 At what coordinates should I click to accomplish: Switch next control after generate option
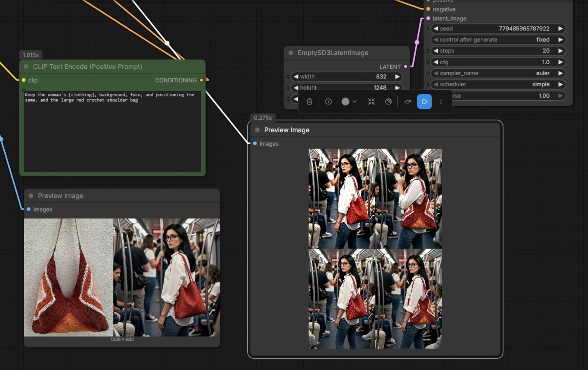click(x=560, y=40)
